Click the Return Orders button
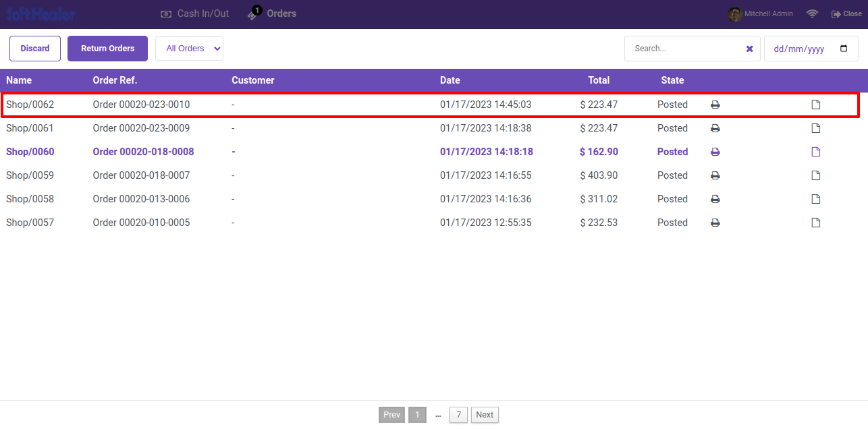 tap(107, 49)
